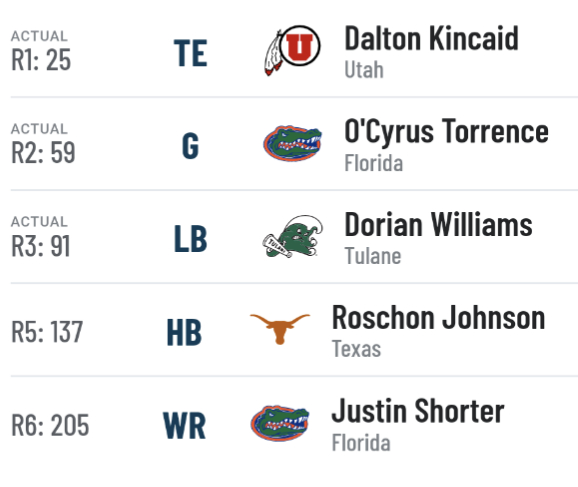
Task: Select the R2: 59 pick number
Action: tap(43, 153)
